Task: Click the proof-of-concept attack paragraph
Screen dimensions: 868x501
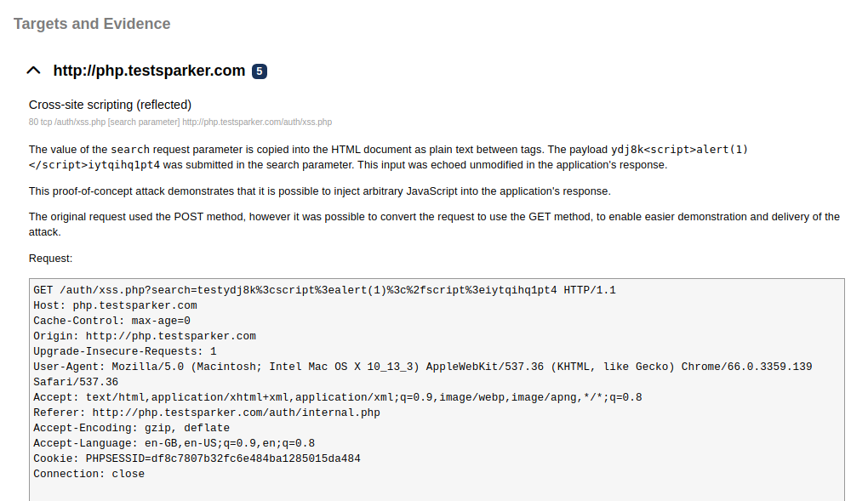Action: (319, 191)
